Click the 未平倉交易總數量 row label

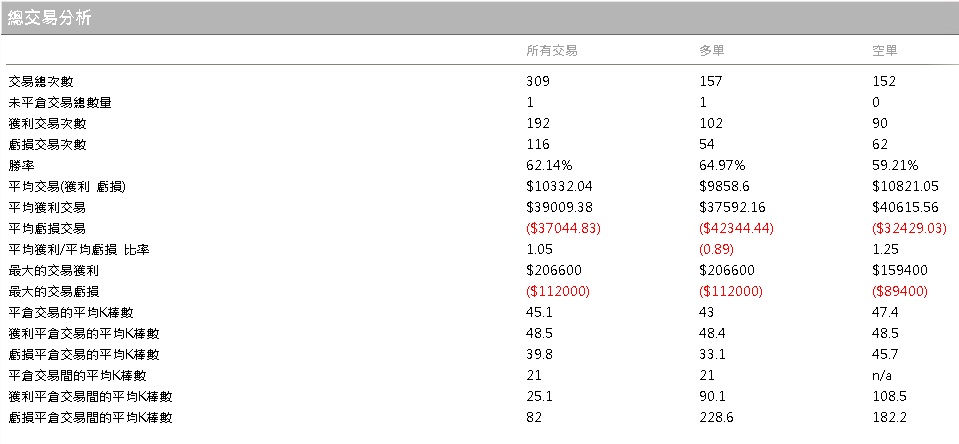59,103
